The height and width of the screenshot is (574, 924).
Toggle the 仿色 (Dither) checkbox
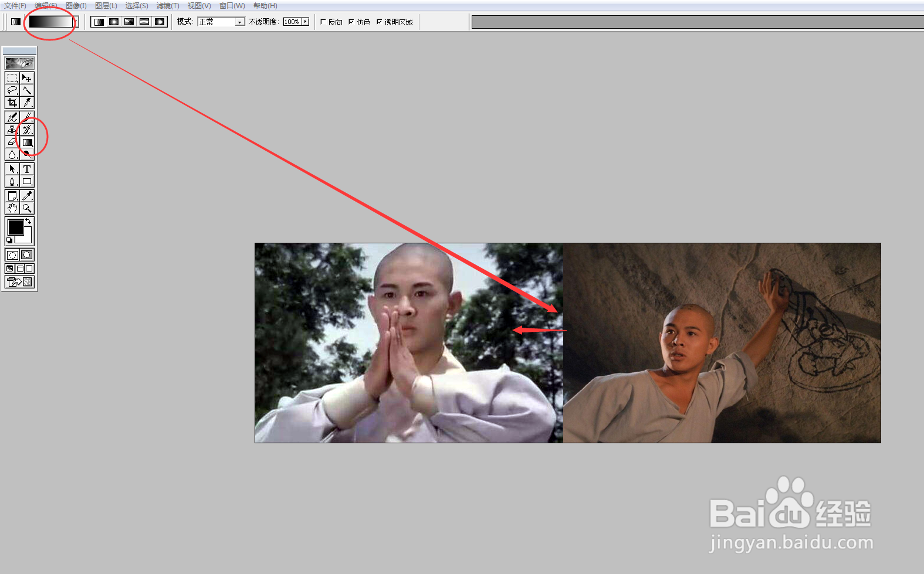[351, 22]
